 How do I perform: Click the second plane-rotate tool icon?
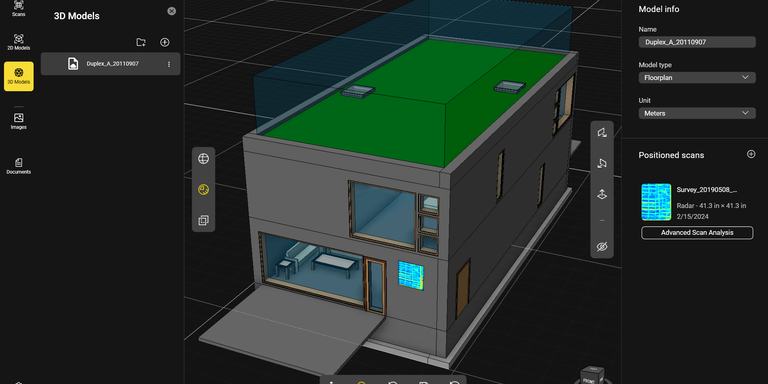click(x=602, y=163)
